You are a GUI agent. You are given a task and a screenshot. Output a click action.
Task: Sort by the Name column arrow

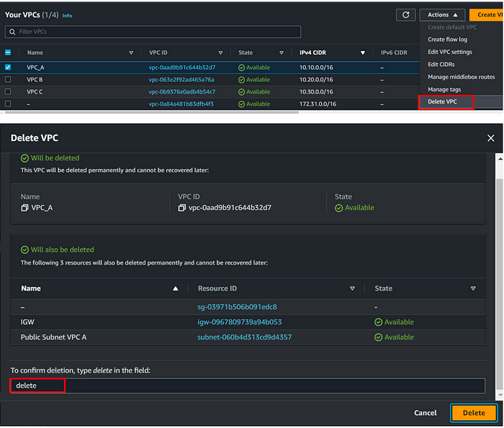coord(131,53)
